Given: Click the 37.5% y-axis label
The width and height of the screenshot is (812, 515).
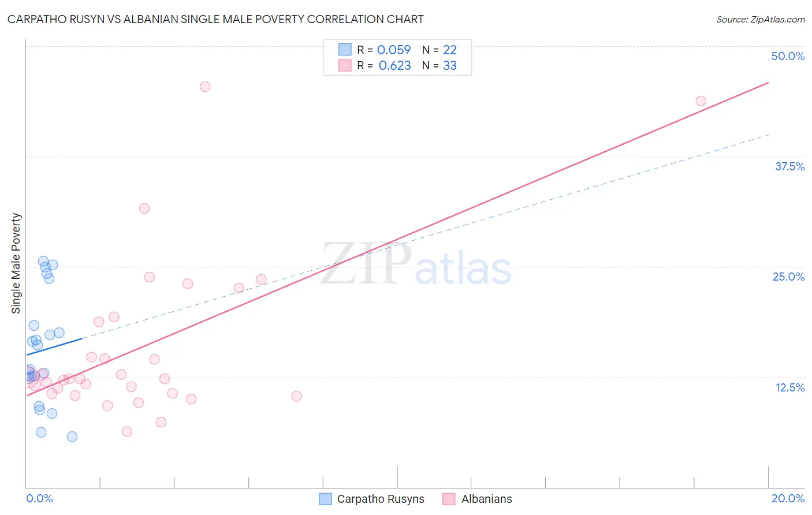Looking at the screenshot, I should coord(789,166).
